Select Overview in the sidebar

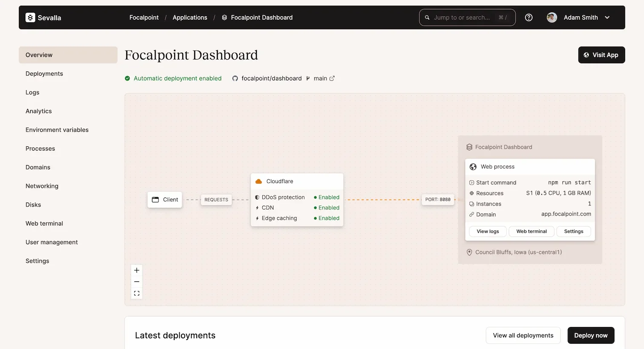point(68,55)
